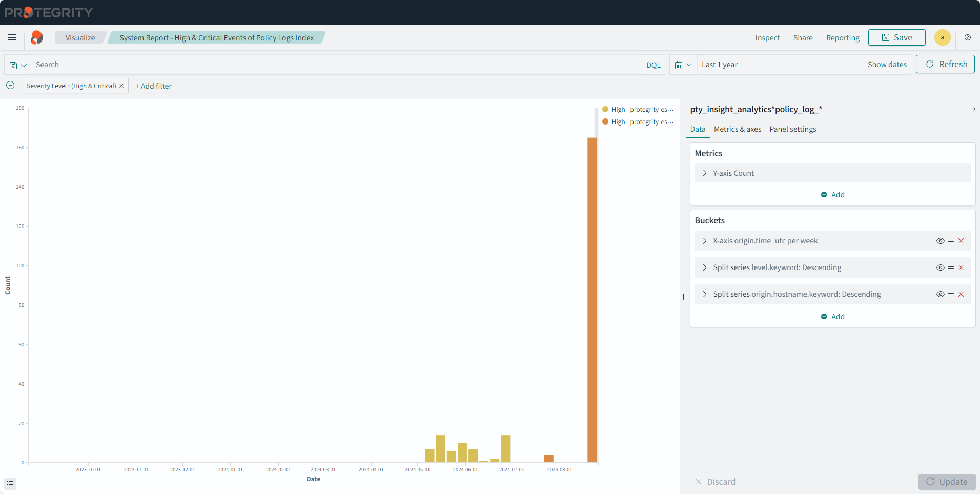The width and height of the screenshot is (980, 494).
Task: Toggle visibility of level.keyword split series
Action: click(940, 267)
